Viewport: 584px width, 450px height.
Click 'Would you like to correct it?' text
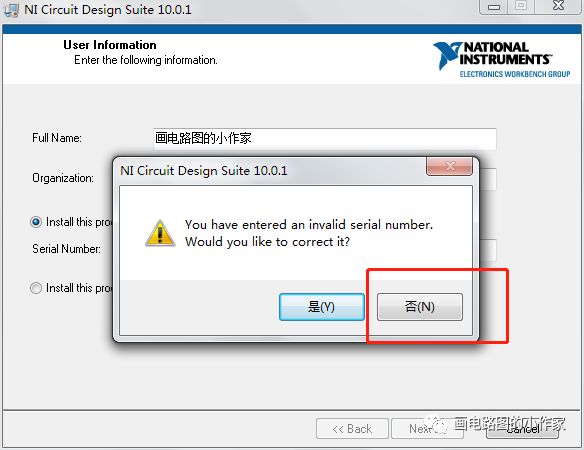267,242
